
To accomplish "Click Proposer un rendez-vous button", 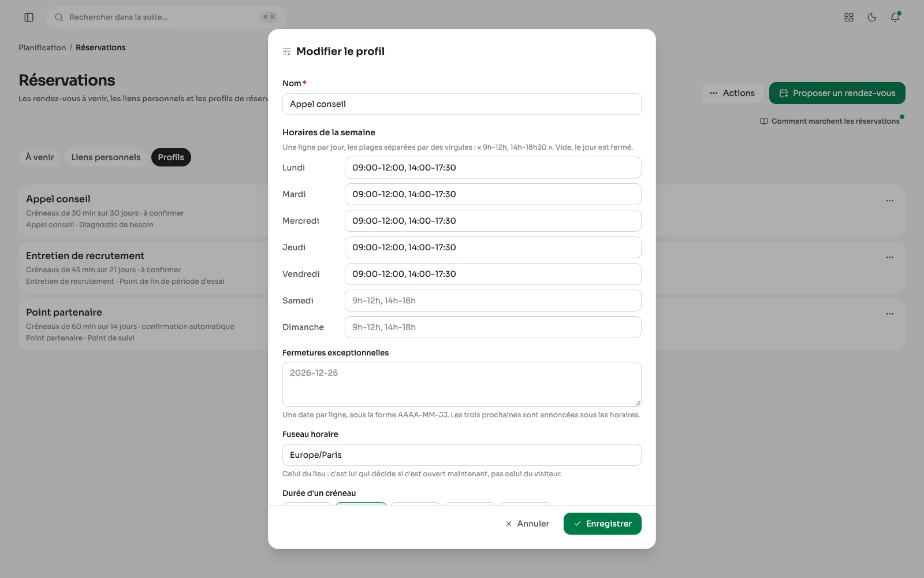I will pos(837,93).
